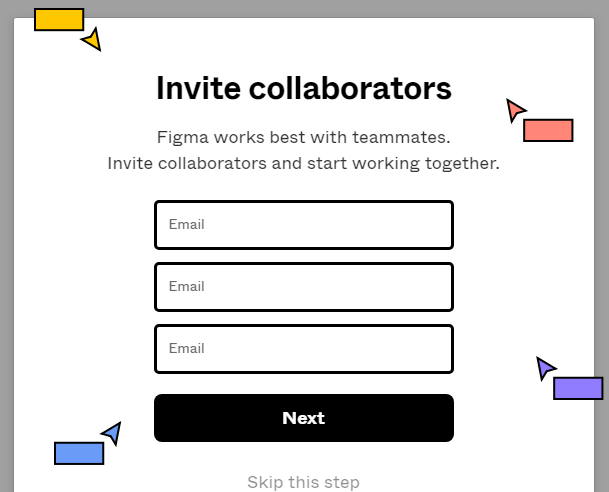Select the blue collaborator label rectangle
Viewport: 609px width, 492px height.
tap(79, 453)
